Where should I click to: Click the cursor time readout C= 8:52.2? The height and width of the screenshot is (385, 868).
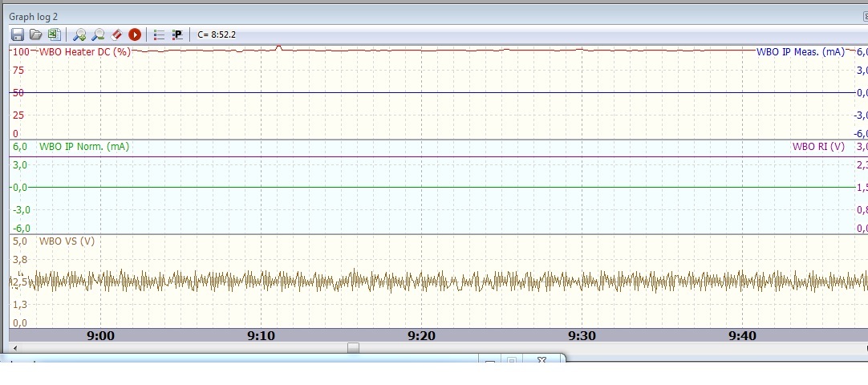click(216, 34)
